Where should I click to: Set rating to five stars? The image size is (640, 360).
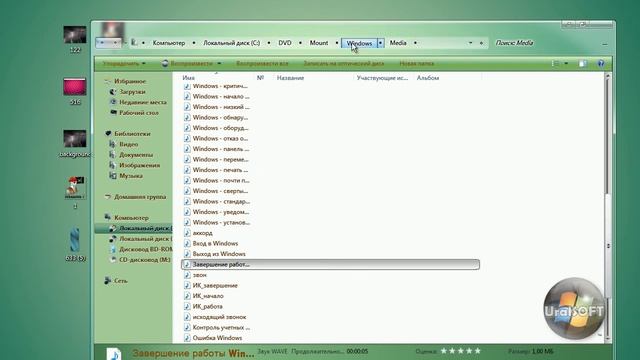click(478, 351)
